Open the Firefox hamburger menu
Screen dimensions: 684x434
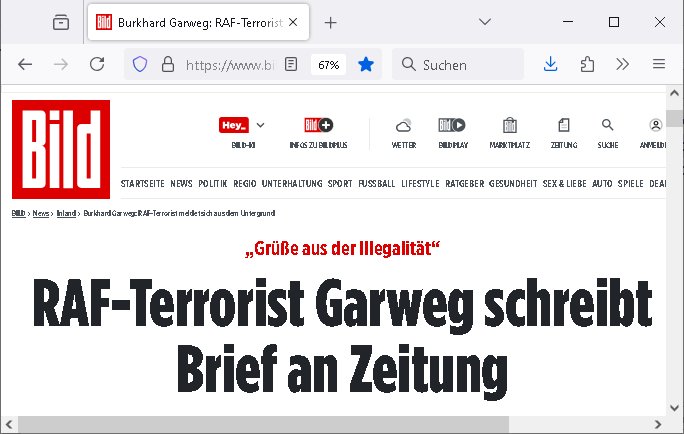659,64
